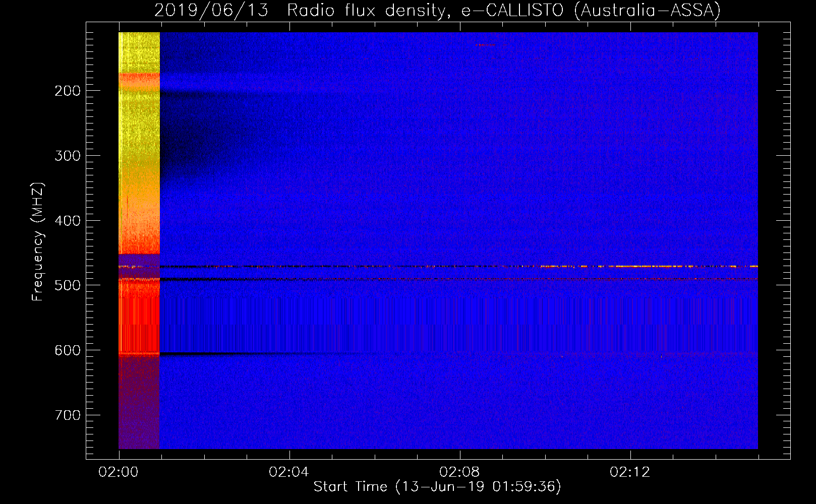Click the 700 frequency tick label
Image resolution: width=816 pixels, height=504 pixels.
pyautogui.click(x=68, y=415)
